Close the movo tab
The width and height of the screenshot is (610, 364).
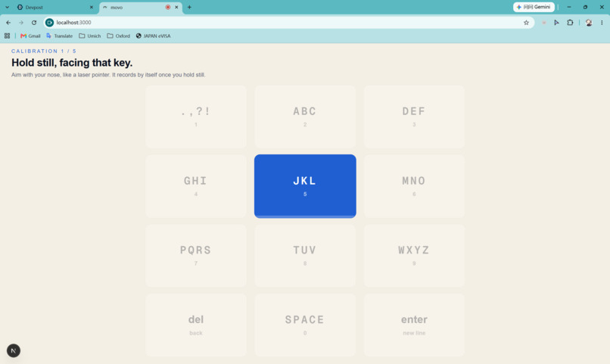[x=176, y=7]
